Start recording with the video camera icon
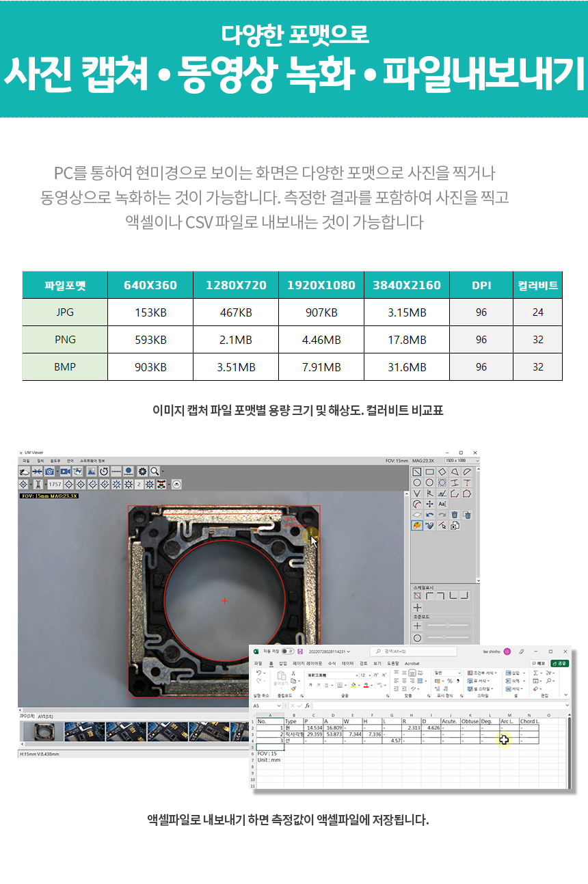This screenshot has height=884, width=588. (66, 472)
